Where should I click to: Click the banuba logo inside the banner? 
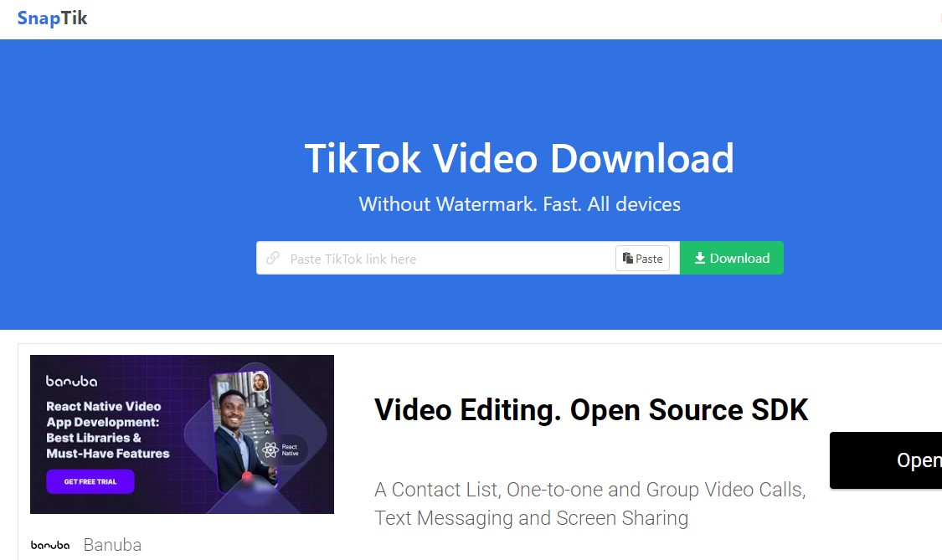(x=71, y=381)
